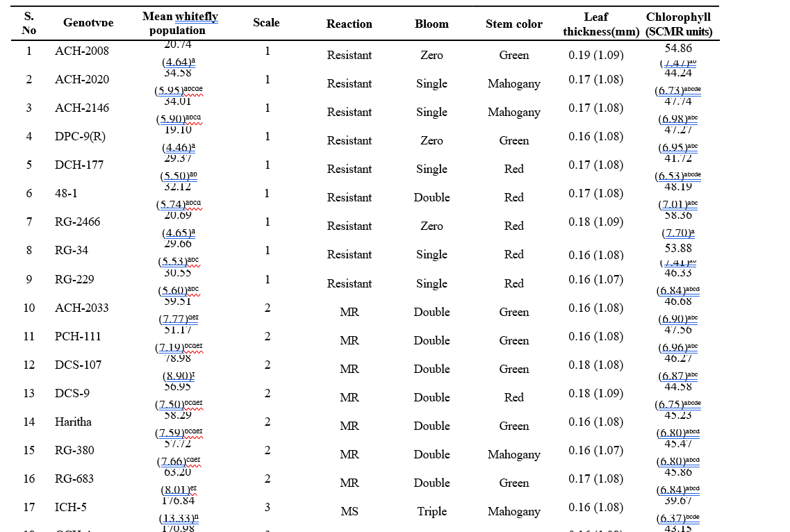Select the DCS-107 genotype cell
790x532 pixels.
79,365
